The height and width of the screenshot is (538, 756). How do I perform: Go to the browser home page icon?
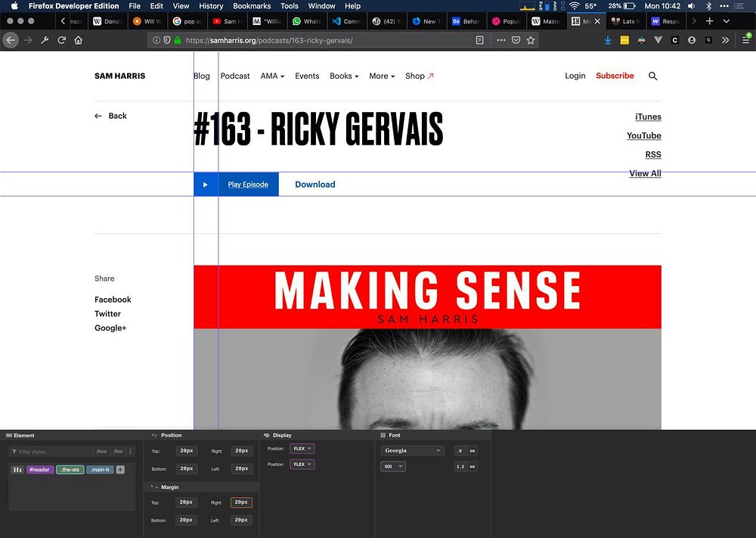[79, 41]
